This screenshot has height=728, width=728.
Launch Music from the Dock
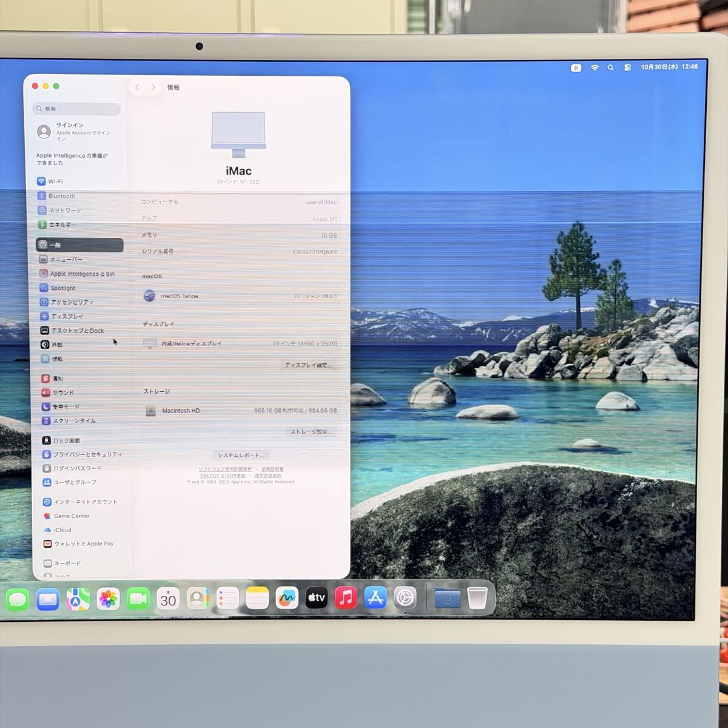346,598
